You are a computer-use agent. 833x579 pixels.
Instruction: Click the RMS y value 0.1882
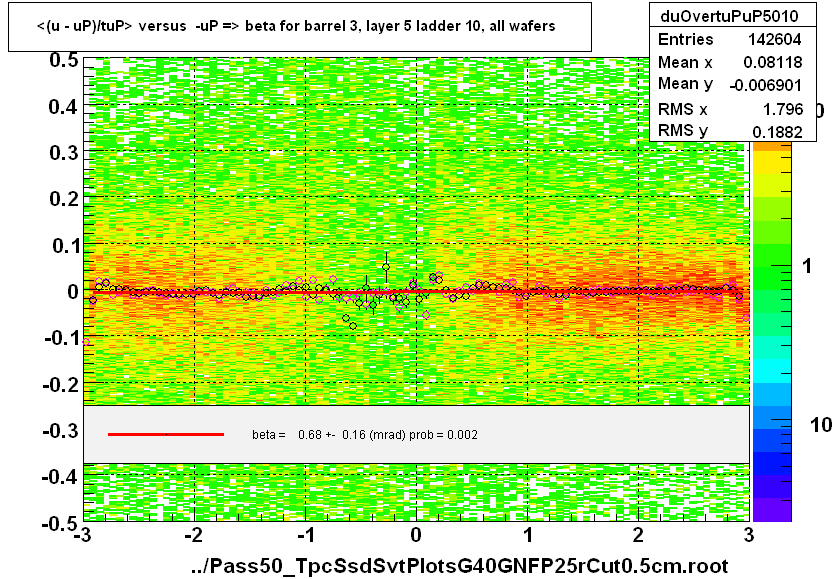pyautogui.click(x=777, y=131)
